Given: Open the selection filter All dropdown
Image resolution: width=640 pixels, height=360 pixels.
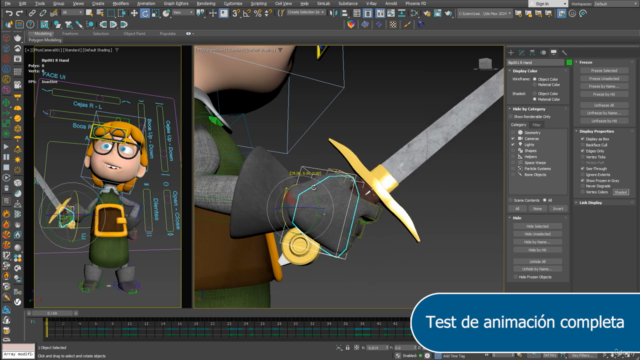Looking at the screenshot, I should coord(72,13).
